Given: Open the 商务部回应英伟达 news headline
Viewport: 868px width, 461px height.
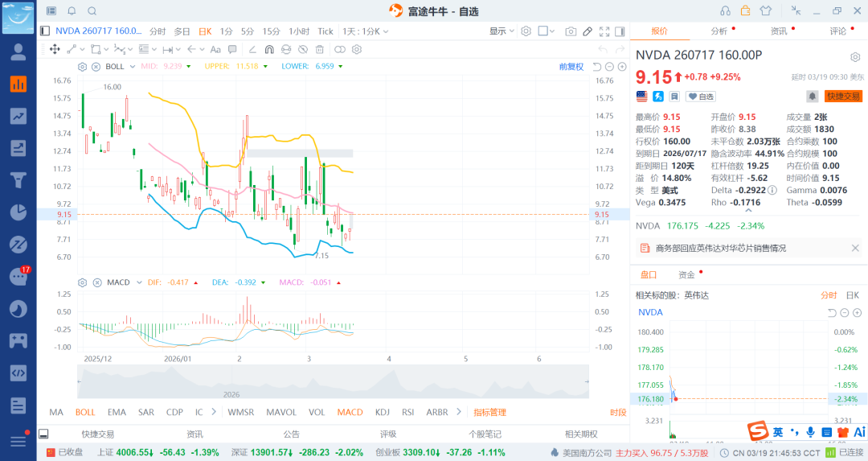Looking at the screenshot, I should point(721,249).
